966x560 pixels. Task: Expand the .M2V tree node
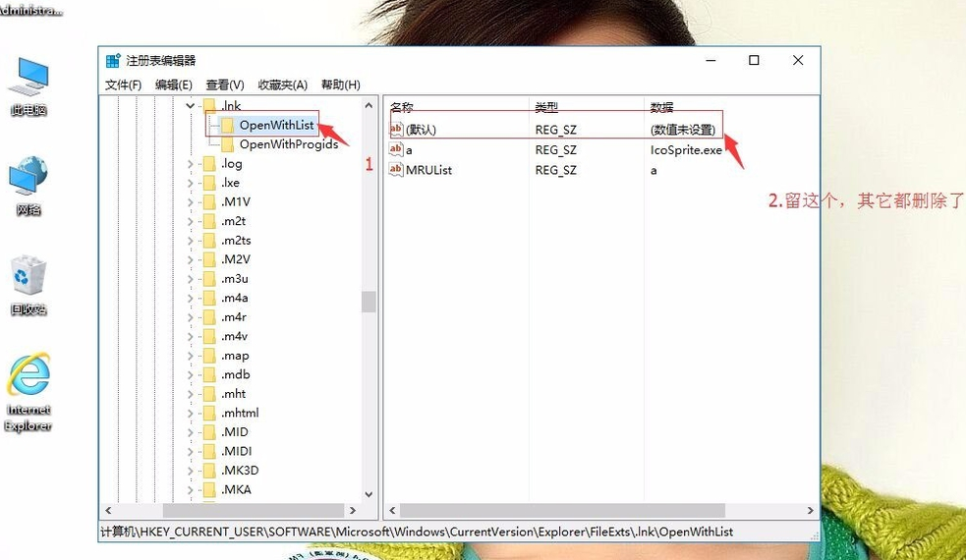191,259
